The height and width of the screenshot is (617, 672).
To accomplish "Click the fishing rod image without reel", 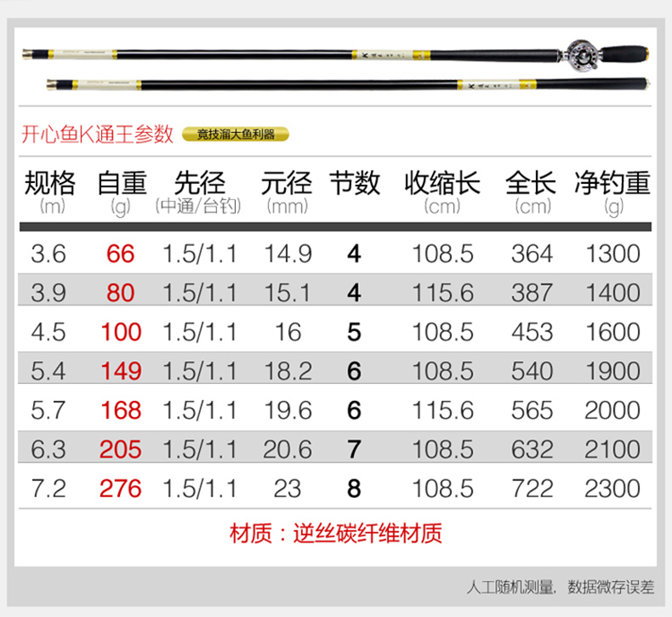I will 349,84.
